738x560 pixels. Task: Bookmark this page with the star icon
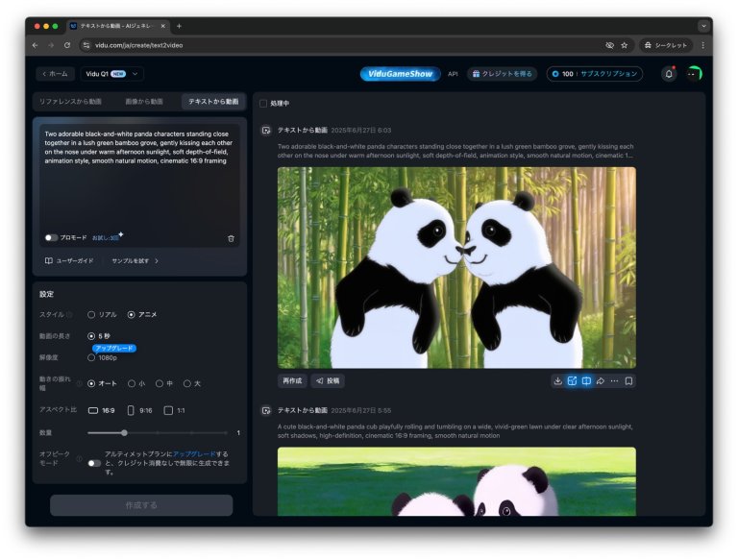coord(624,45)
